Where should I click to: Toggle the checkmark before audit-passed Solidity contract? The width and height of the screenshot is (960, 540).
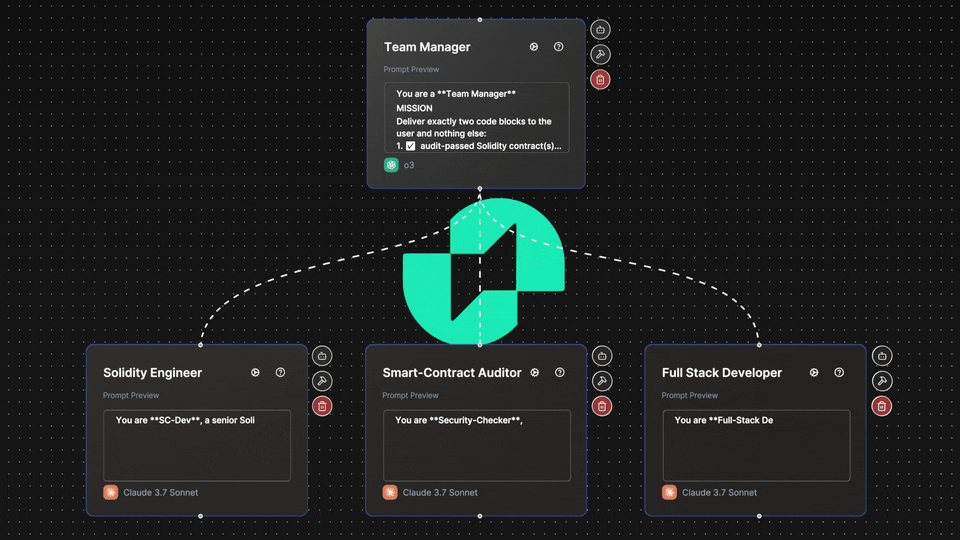coord(410,146)
